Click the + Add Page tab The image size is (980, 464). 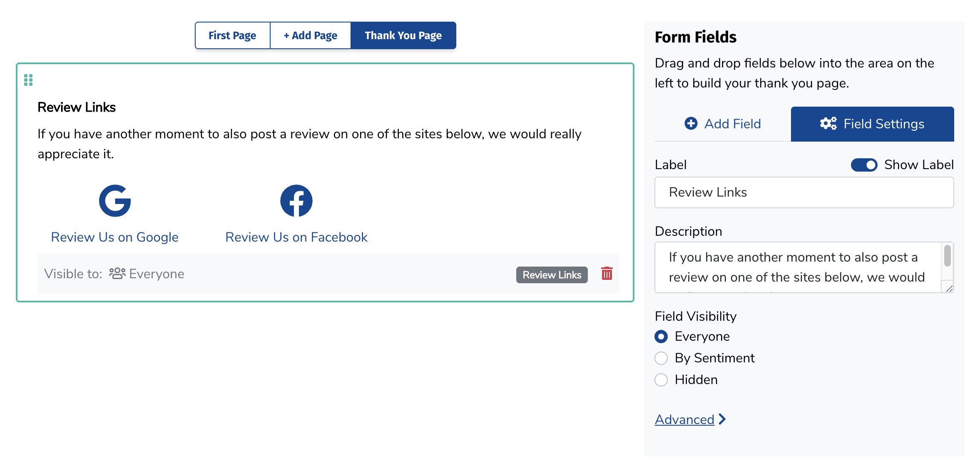pos(310,36)
